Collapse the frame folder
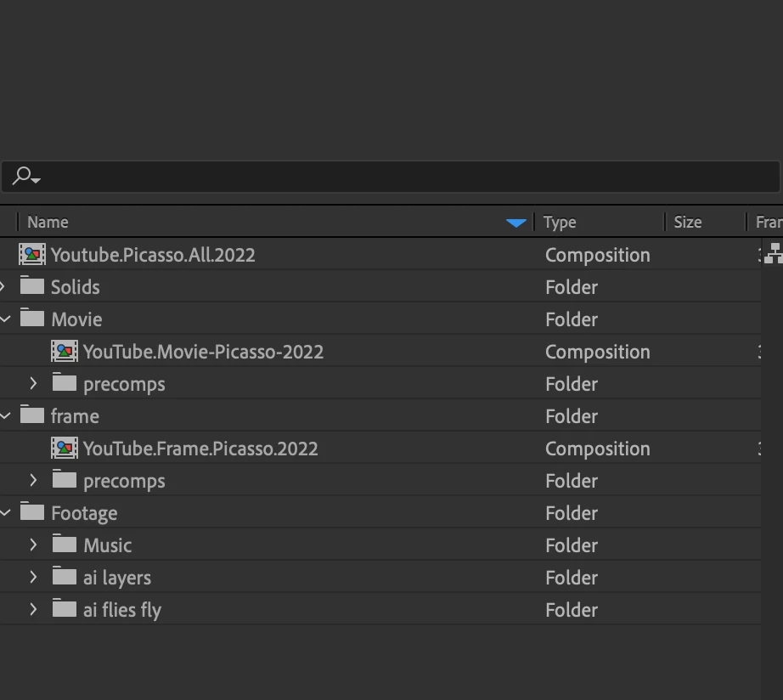 [5, 415]
